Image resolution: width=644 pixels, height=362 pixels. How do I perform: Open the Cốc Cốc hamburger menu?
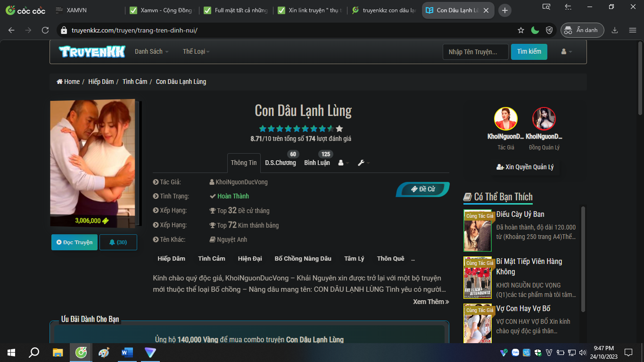[x=633, y=30]
